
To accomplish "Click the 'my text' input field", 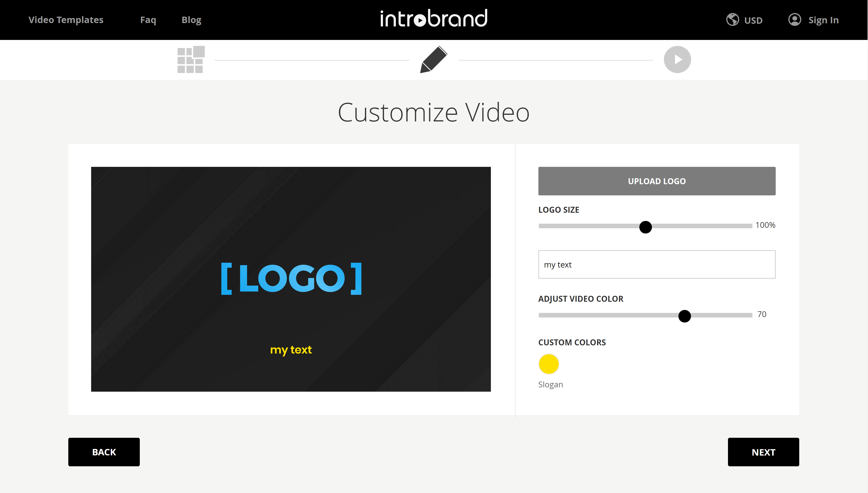I will [x=656, y=265].
